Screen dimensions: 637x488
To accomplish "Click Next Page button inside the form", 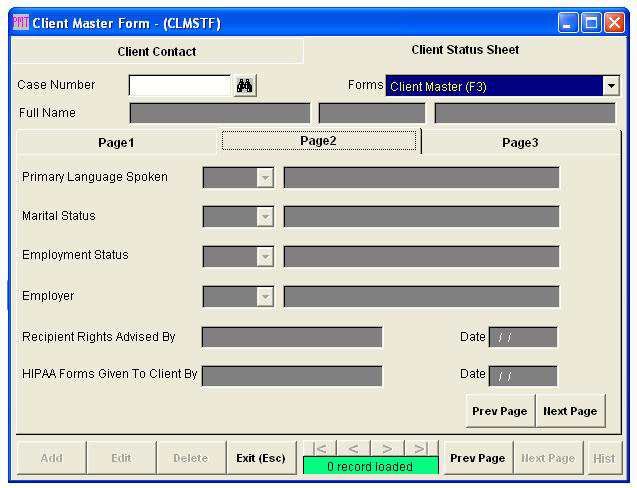I will [569, 411].
